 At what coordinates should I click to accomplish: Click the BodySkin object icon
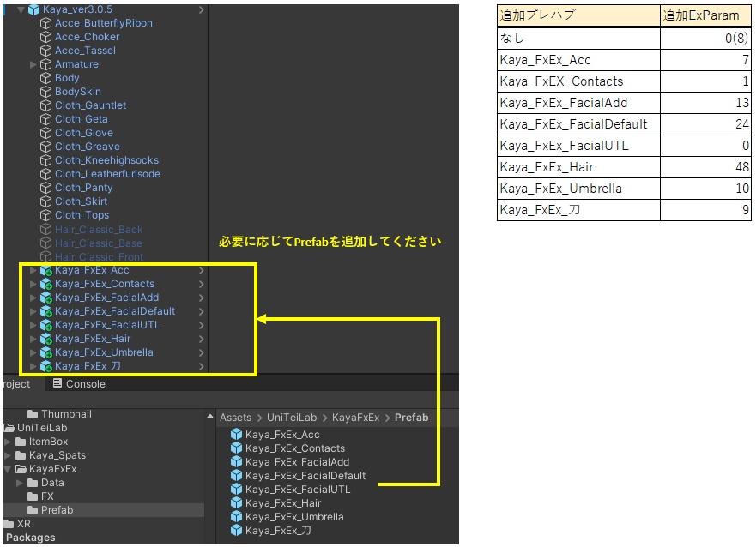45,92
